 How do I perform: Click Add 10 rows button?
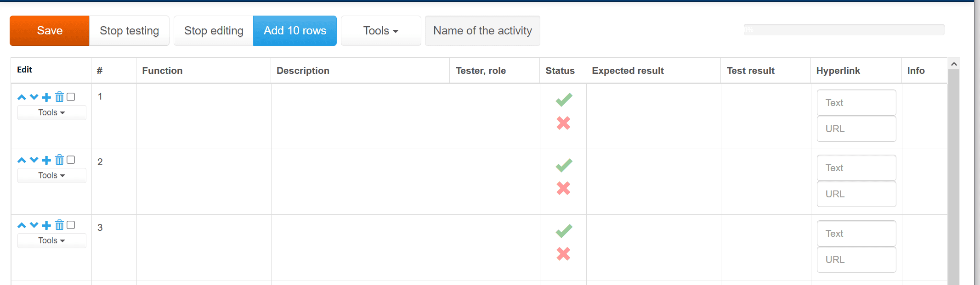point(295,31)
